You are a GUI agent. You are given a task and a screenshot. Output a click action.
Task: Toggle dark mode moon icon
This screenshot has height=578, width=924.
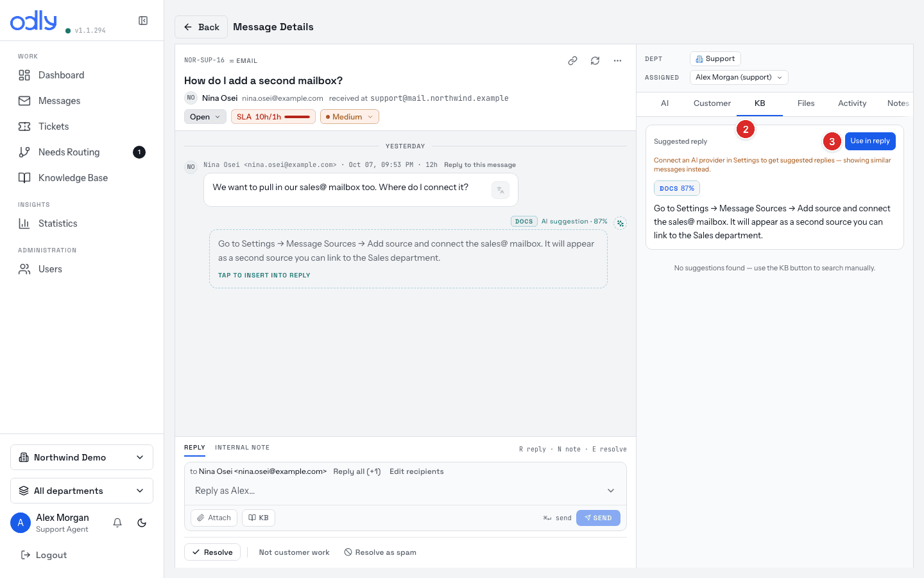click(x=142, y=523)
